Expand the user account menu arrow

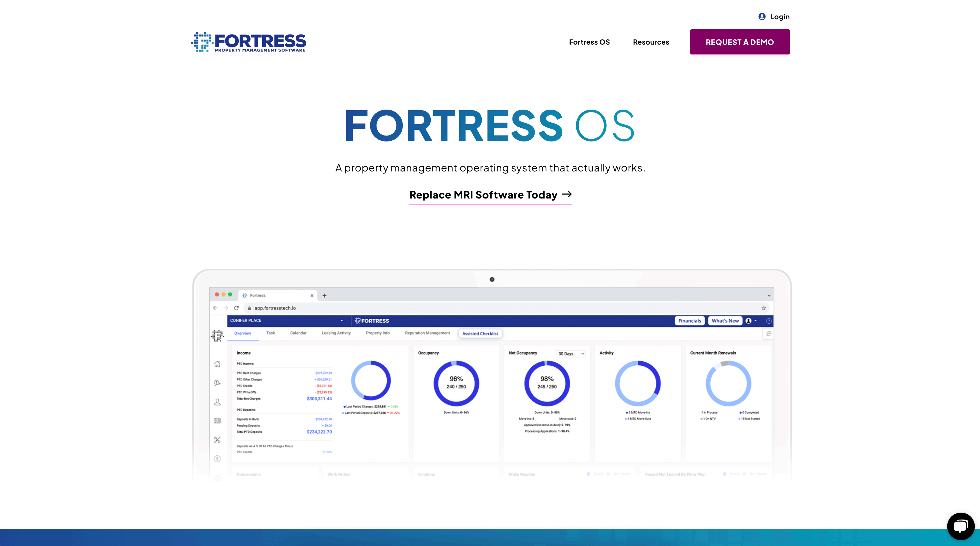[x=755, y=320]
